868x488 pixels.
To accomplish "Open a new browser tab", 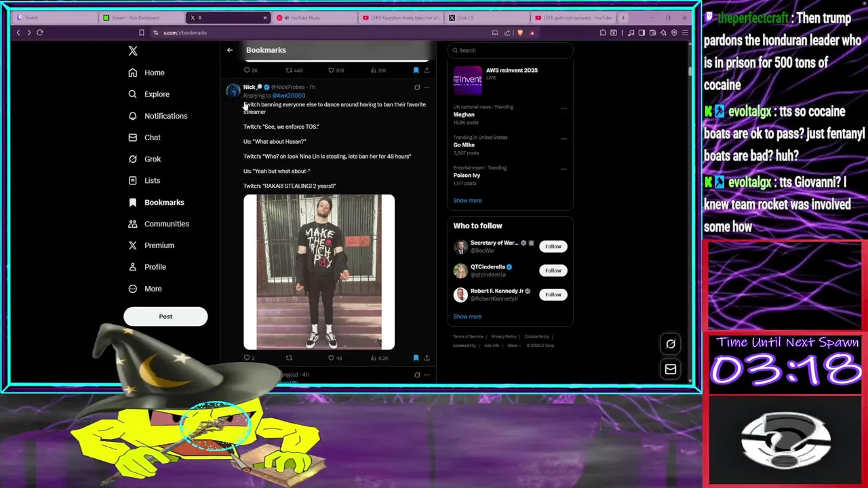I will tap(623, 18).
